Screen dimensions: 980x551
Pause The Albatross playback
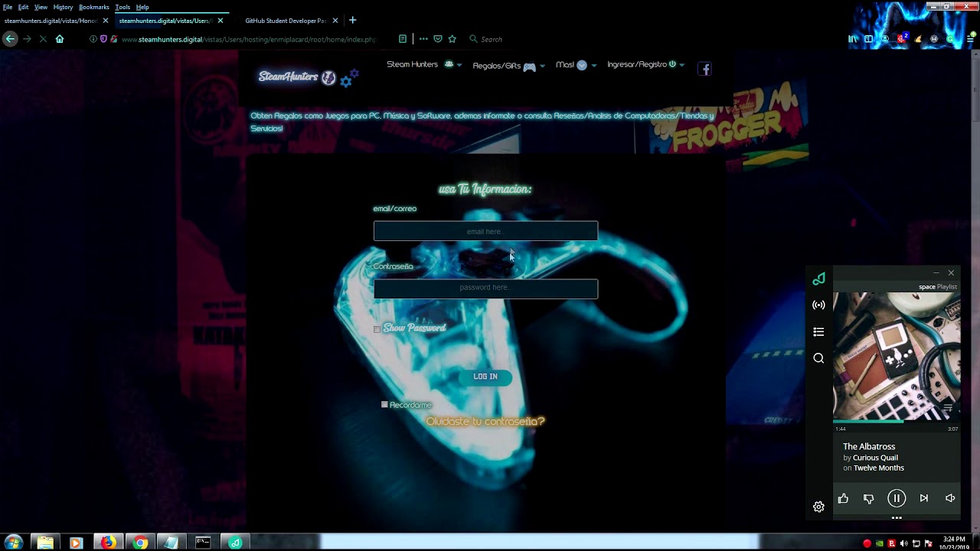point(897,498)
